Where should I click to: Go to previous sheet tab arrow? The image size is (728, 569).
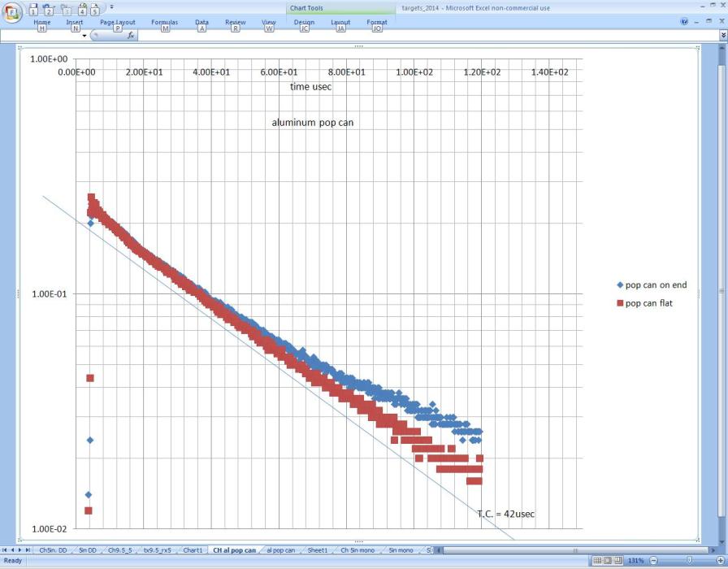(12, 550)
